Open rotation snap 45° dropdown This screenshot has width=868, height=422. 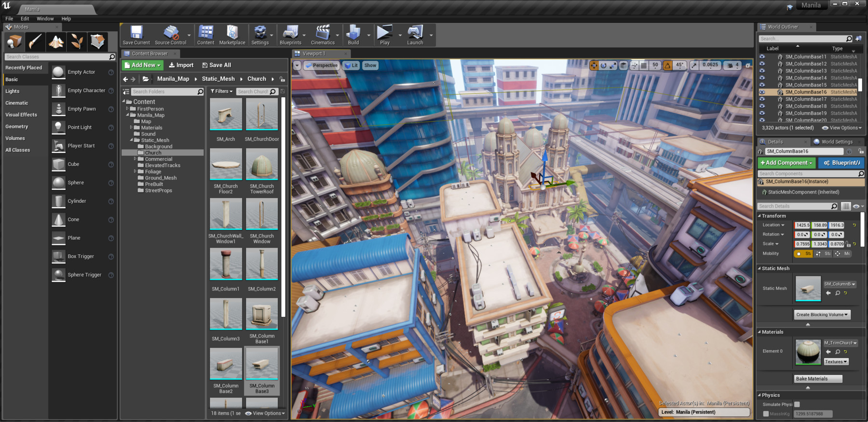679,66
